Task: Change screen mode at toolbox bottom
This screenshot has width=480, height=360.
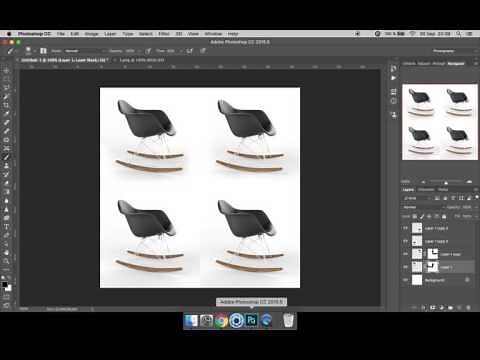Action: coord(6,305)
